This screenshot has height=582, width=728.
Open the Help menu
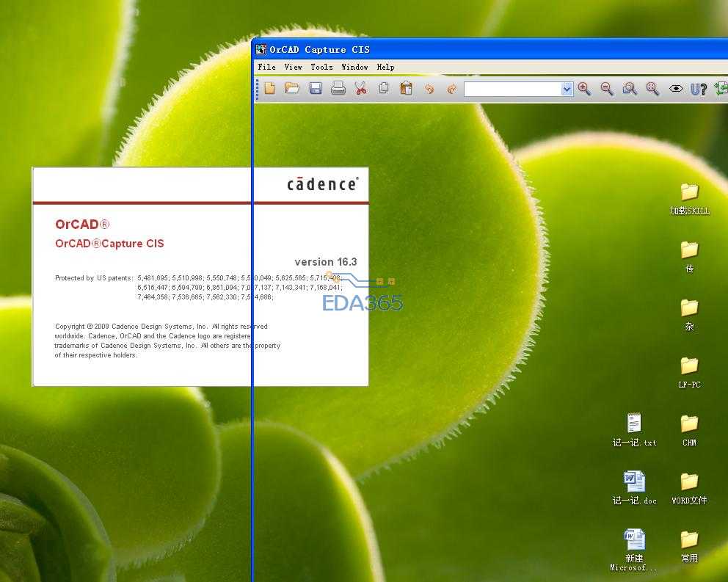click(385, 67)
